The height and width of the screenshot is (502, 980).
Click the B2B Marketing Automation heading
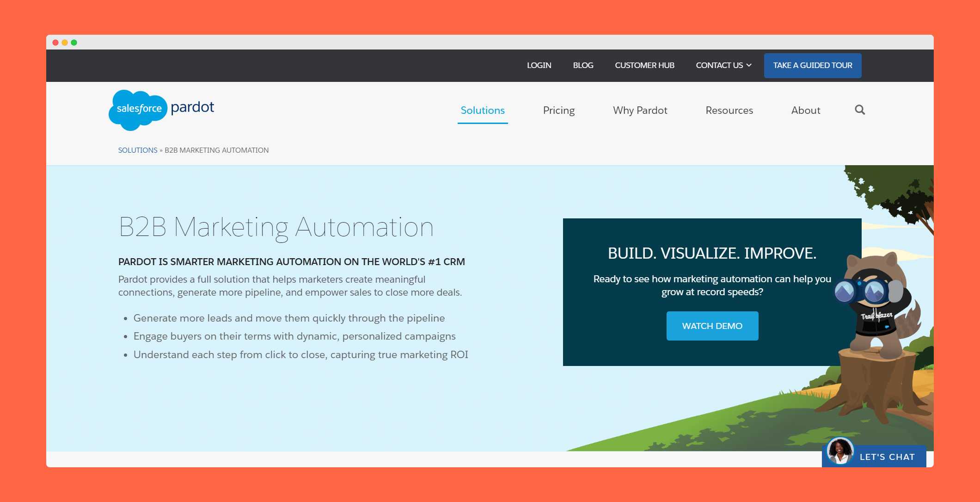[276, 228]
